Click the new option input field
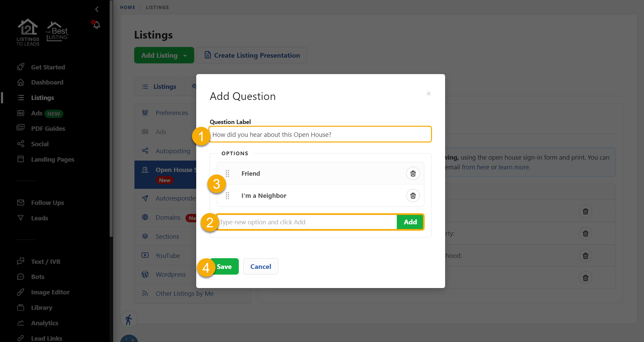The width and height of the screenshot is (644, 342). tap(307, 222)
